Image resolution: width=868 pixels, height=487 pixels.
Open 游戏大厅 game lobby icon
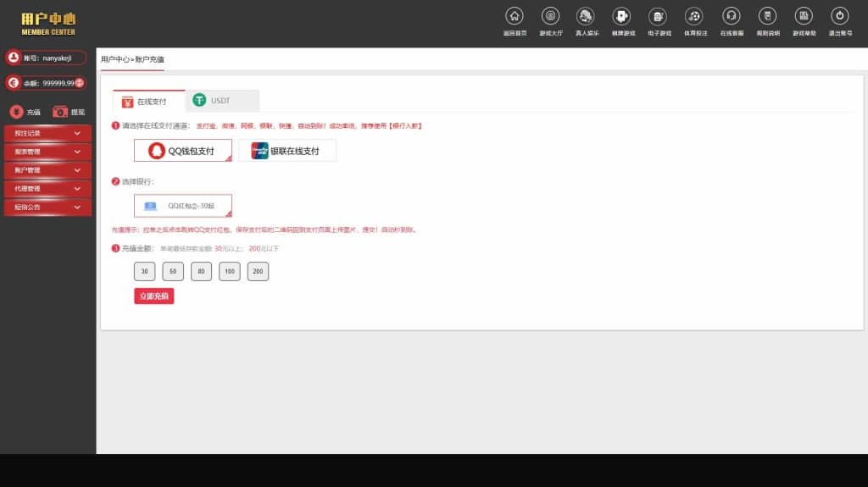tap(550, 16)
